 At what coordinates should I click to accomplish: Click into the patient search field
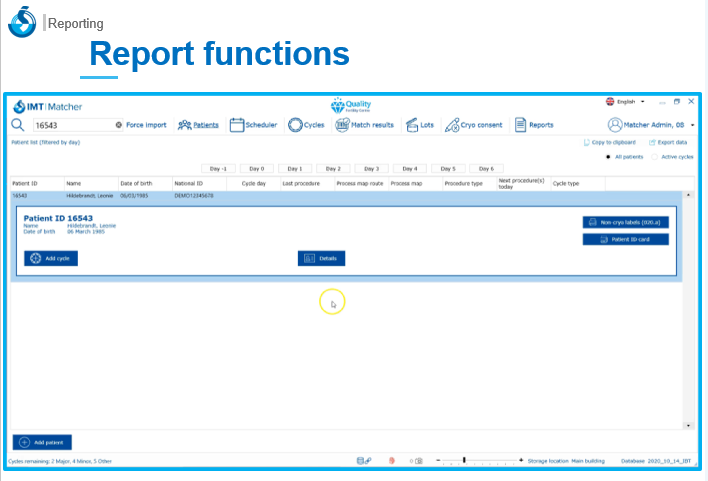70,125
